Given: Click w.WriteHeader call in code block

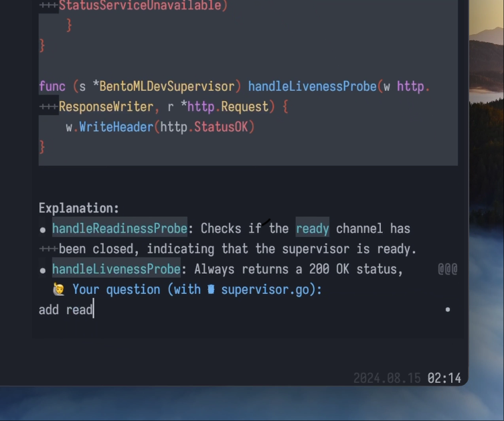Looking at the screenshot, I should click(x=109, y=127).
